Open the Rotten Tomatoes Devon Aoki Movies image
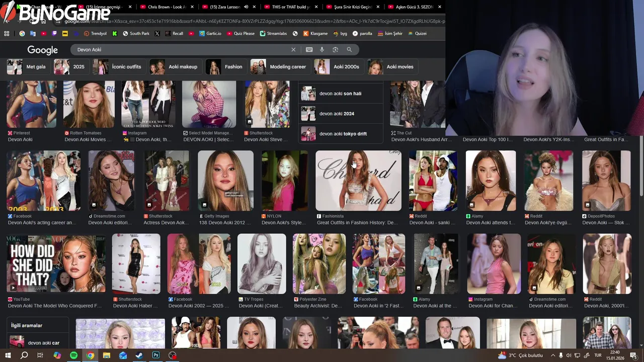The image size is (644, 362). [x=89, y=104]
